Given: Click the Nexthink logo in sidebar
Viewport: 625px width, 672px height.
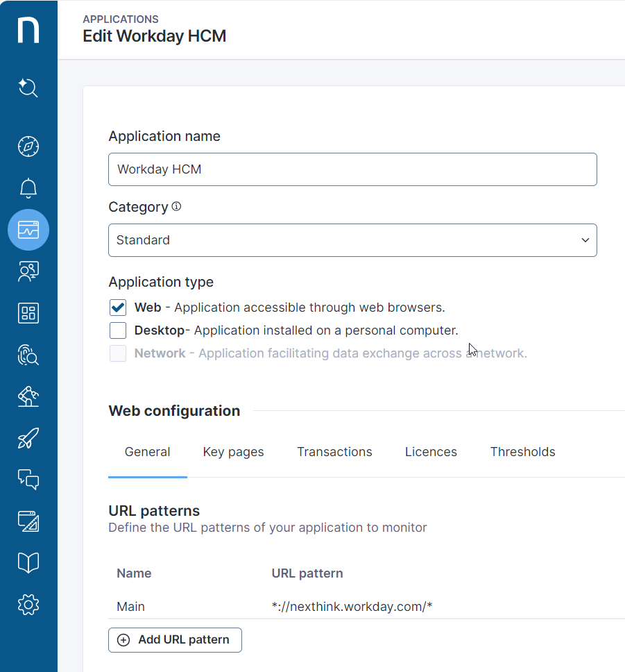Looking at the screenshot, I should [28, 30].
